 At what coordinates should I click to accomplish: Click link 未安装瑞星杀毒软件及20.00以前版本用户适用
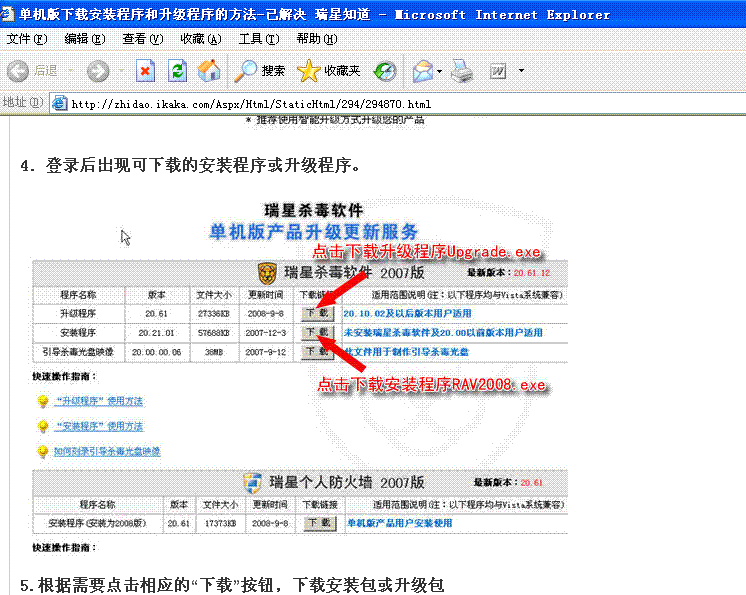click(x=443, y=332)
